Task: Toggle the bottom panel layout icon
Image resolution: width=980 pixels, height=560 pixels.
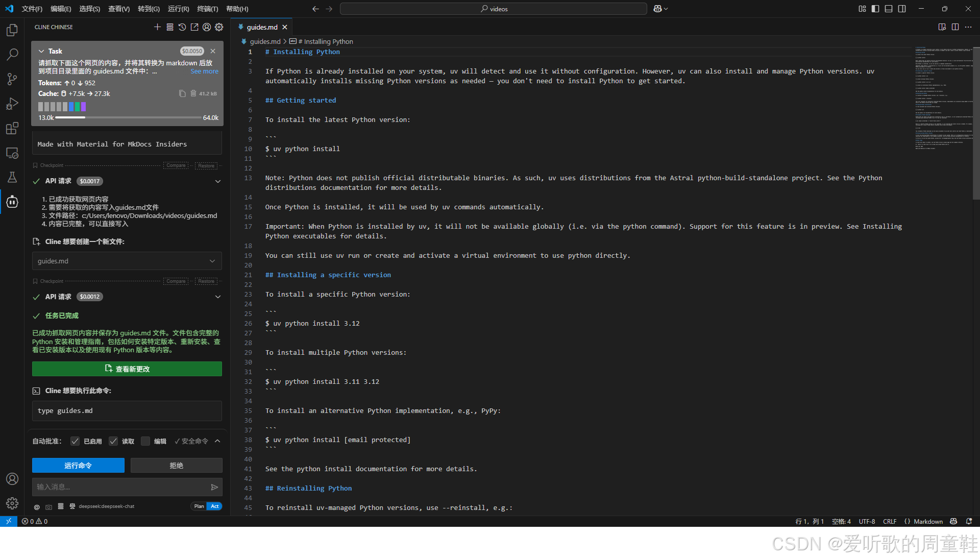Action: tap(889, 9)
